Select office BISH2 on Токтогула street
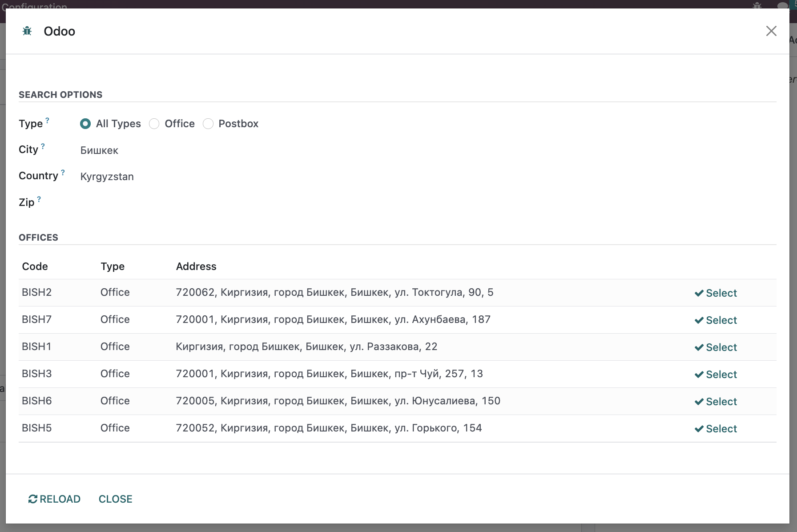Image resolution: width=797 pixels, height=532 pixels. tap(716, 293)
